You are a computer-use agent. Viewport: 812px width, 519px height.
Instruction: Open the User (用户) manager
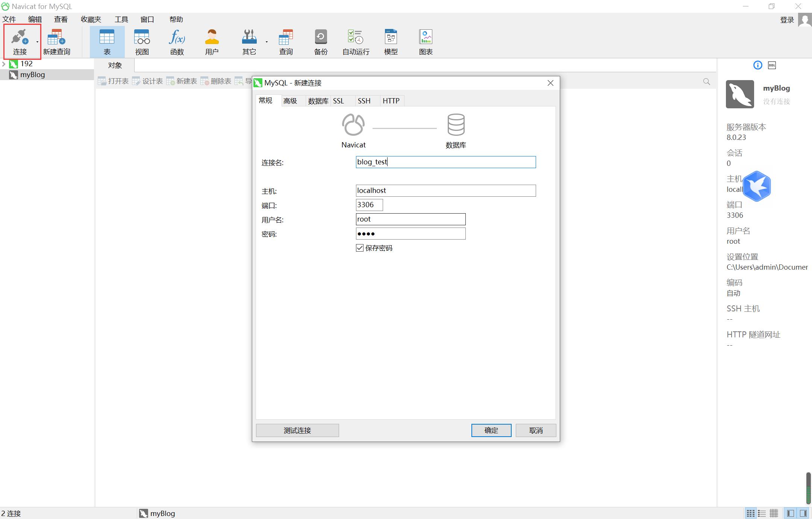[212, 41]
